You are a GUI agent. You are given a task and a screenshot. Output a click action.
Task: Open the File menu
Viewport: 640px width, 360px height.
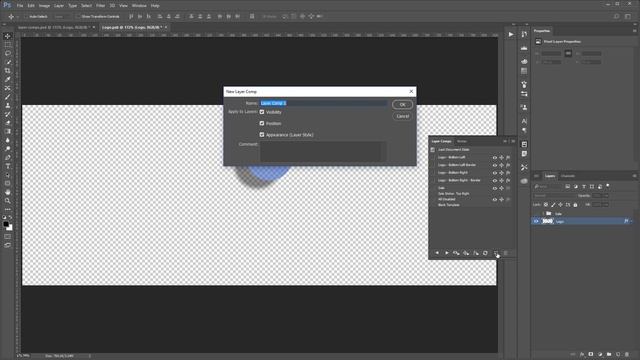20,6
